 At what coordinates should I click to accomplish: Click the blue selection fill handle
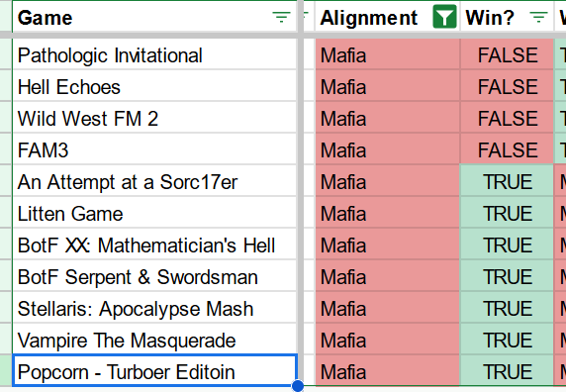[x=298, y=385]
